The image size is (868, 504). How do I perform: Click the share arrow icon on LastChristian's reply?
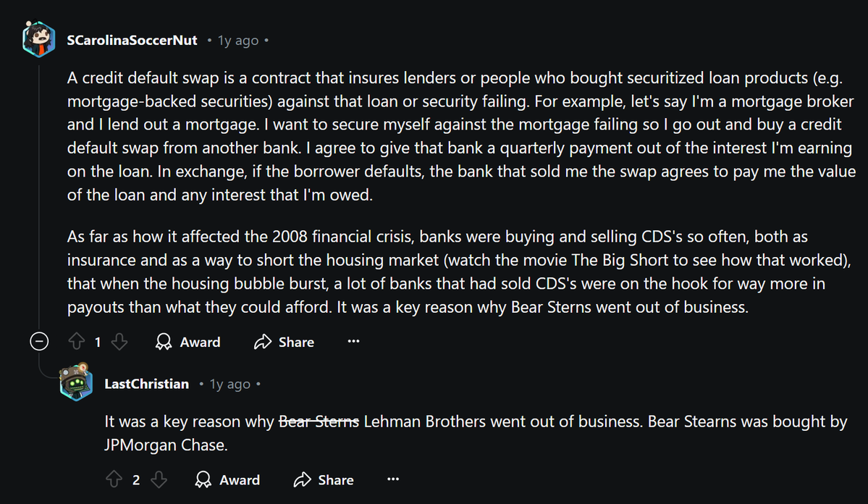(302, 479)
